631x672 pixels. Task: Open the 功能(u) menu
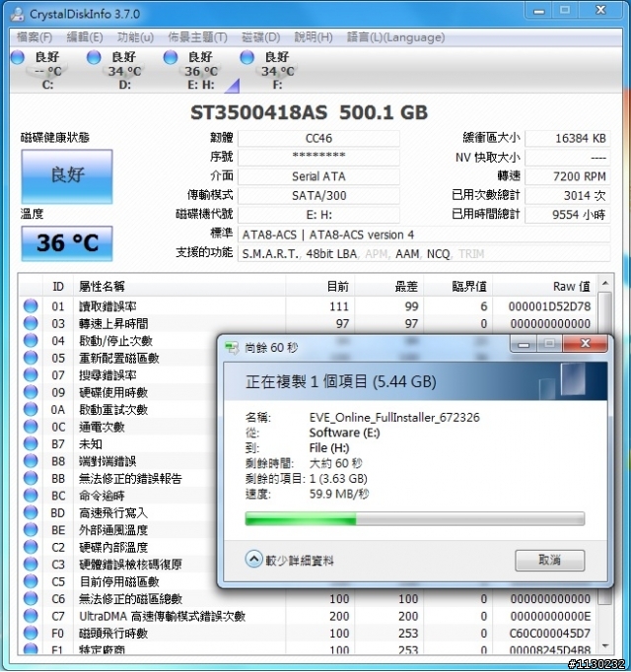point(135,37)
